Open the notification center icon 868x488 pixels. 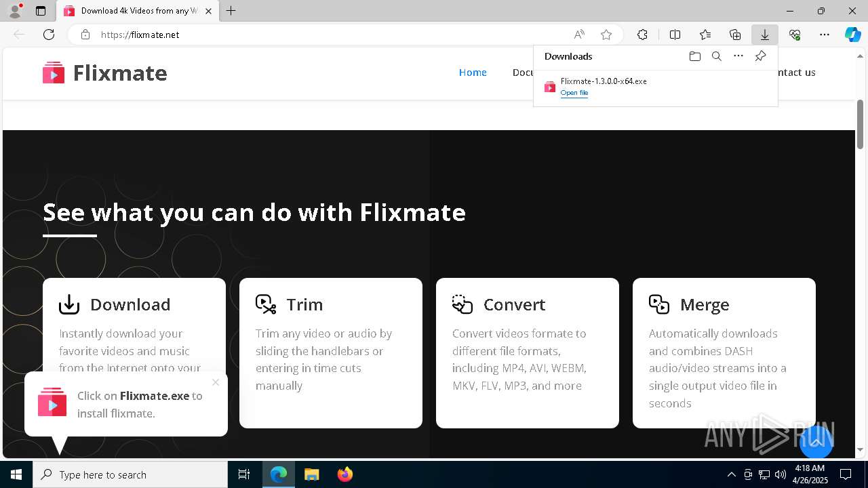tap(846, 474)
